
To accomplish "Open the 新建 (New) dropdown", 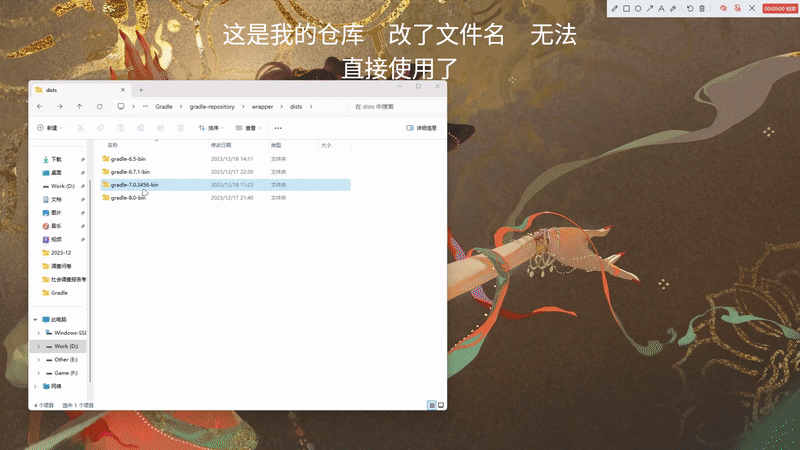I will tap(49, 128).
